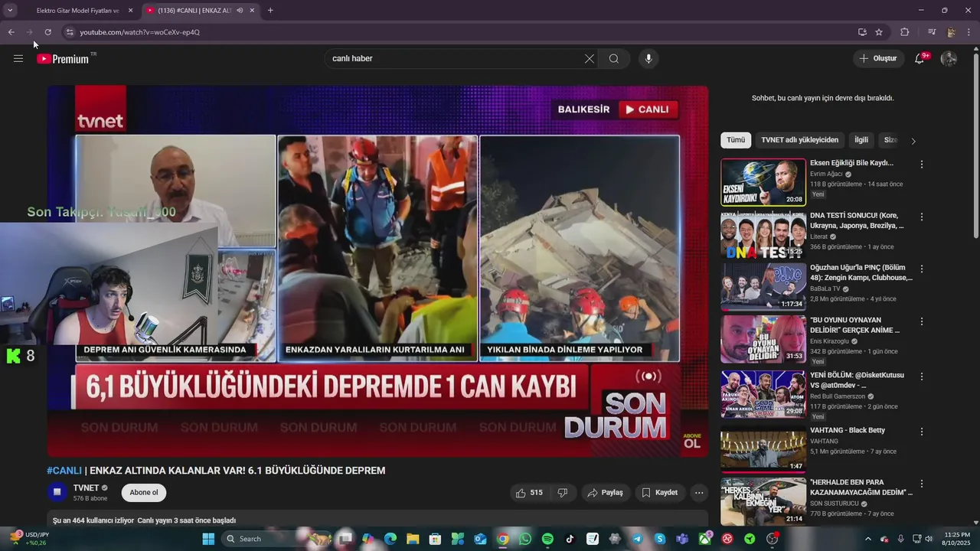Mute the YouTube tab audio indicator
Image resolution: width=980 pixels, height=551 pixels.
pos(240,11)
